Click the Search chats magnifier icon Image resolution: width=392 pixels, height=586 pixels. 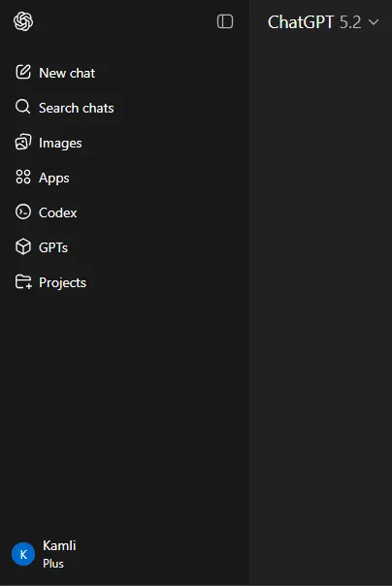tap(22, 107)
